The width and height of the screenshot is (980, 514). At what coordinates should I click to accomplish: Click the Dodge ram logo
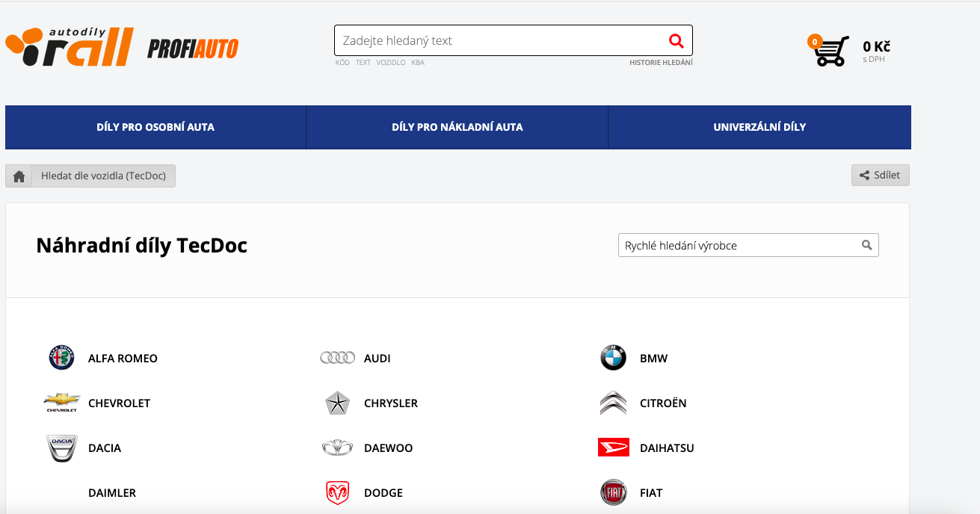[x=338, y=493]
